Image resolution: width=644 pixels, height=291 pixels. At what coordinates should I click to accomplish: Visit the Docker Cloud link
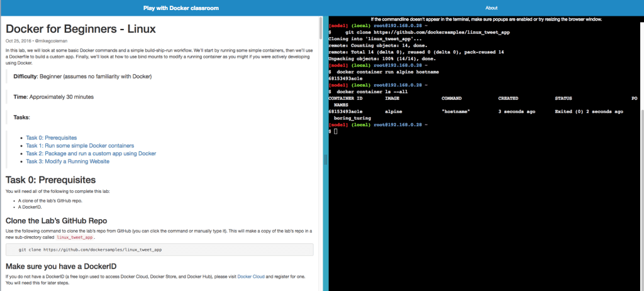tap(251, 277)
